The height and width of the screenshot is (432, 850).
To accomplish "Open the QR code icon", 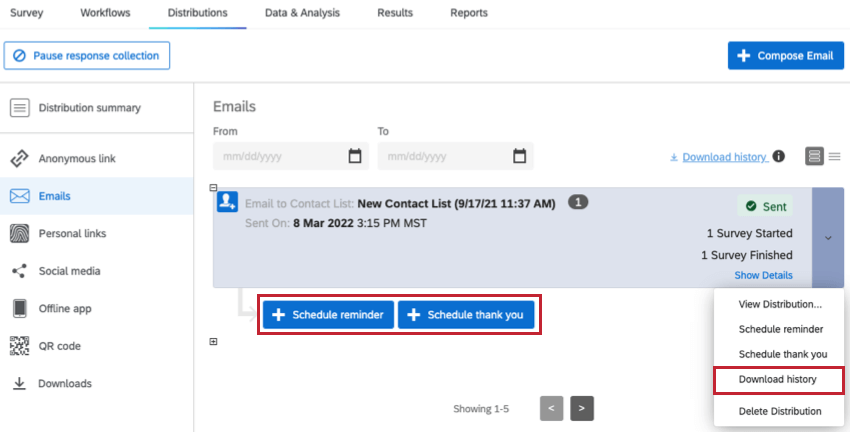I will click(x=19, y=346).
